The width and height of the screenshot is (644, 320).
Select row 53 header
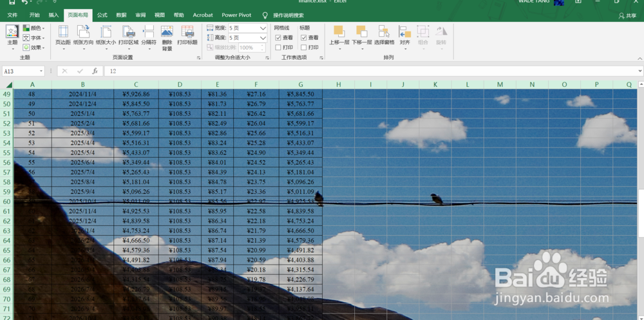tap(6, 133)
